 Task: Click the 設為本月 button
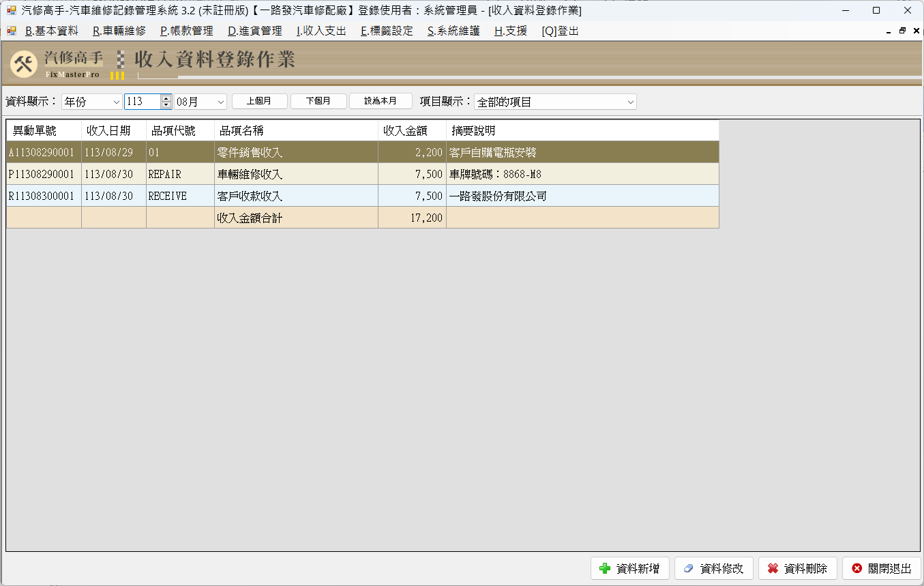[x=381, y=101]
